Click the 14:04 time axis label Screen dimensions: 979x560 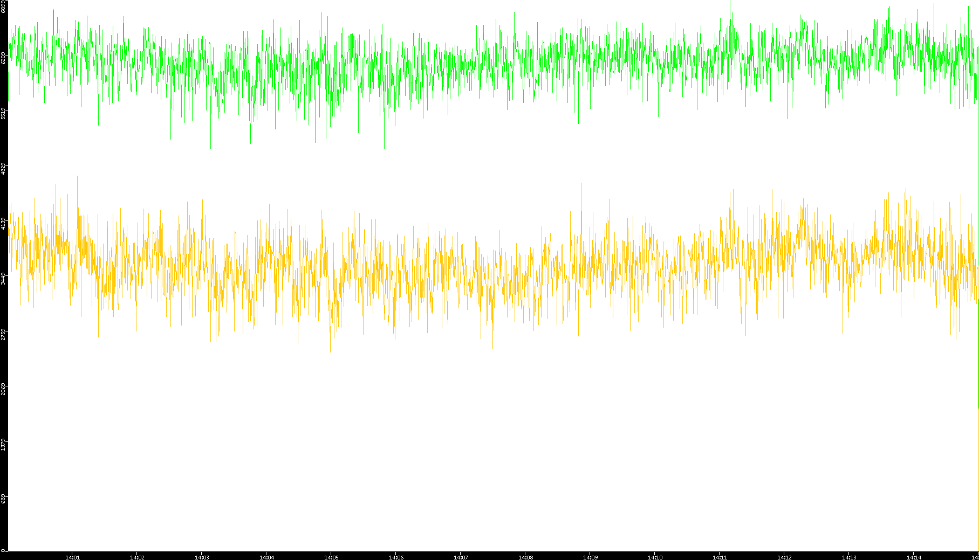(x=266, y=557)
